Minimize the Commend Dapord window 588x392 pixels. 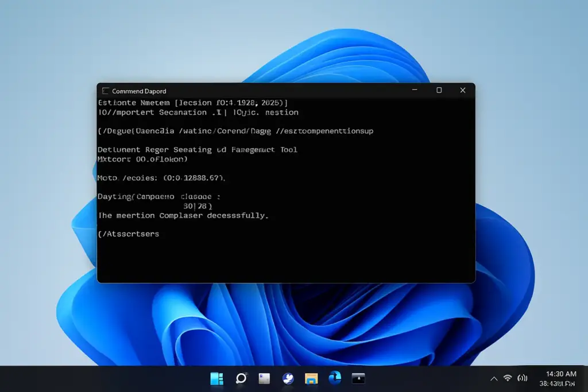(415, 90)
